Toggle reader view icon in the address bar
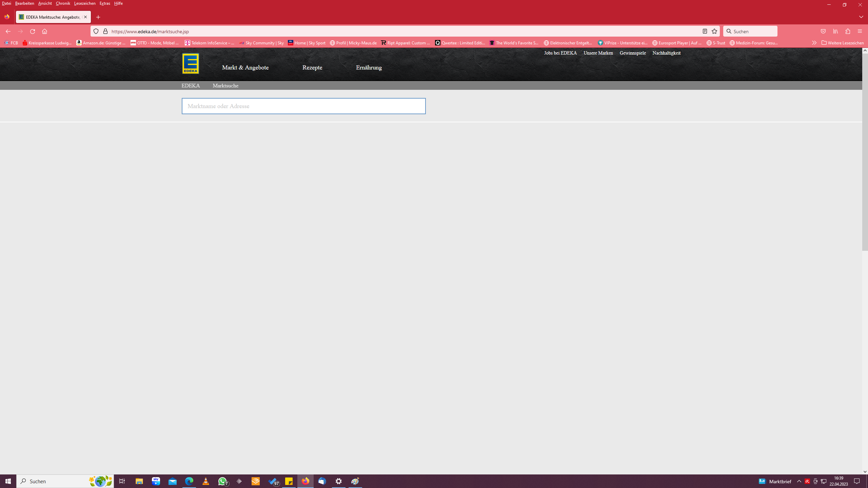 [705, 31]
